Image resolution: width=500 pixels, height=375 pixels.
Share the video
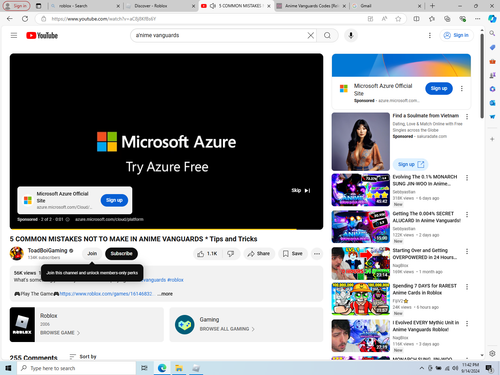pos(259,254)
